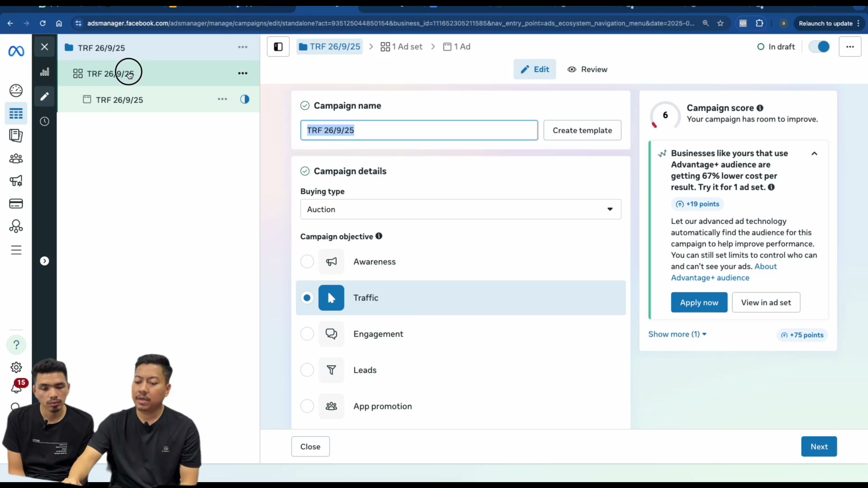Open Billing credit card icon in sidebar

point(16,204)
